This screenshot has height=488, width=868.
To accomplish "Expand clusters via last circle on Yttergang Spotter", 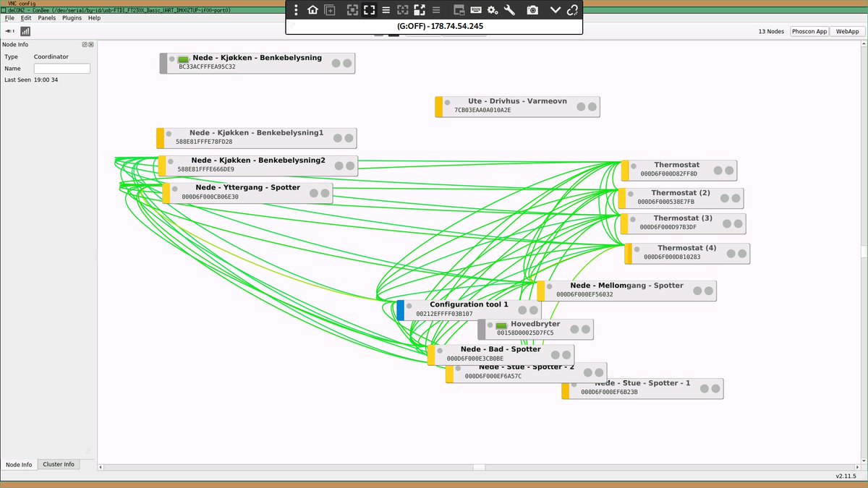I will (325, 193).
